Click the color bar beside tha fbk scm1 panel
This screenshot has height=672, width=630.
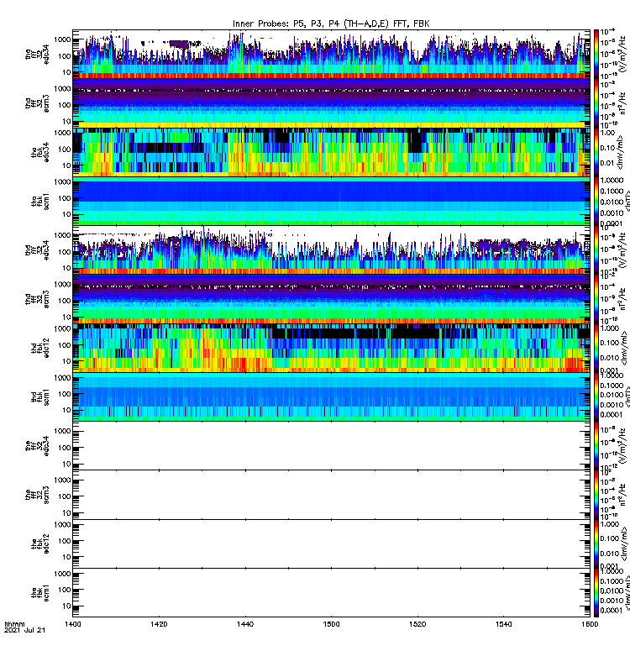point(596,201)
